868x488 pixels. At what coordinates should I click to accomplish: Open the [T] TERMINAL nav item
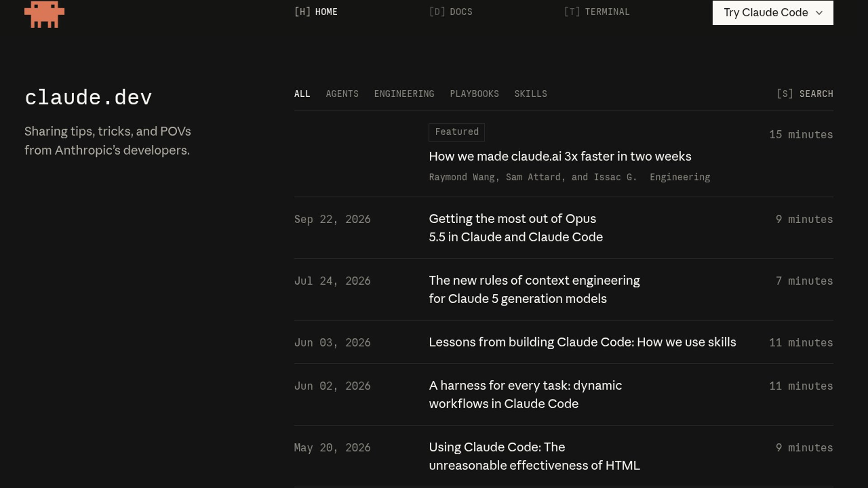coord(596,12)
